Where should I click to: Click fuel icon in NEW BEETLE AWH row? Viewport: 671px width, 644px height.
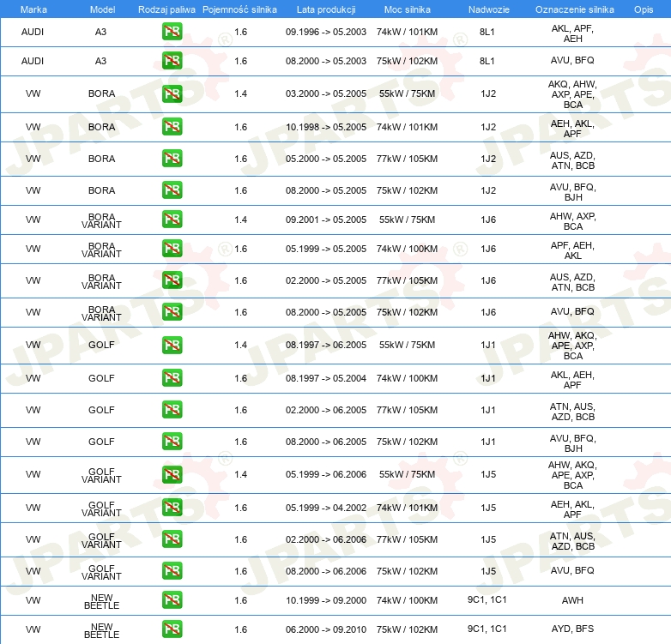tap(172, 600)
